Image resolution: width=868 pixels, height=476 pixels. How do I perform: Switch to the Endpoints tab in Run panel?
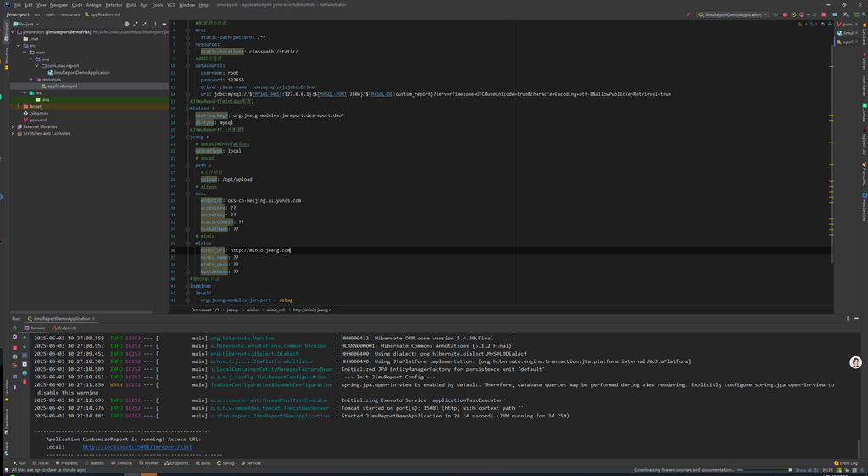click(x=65, y=328)
